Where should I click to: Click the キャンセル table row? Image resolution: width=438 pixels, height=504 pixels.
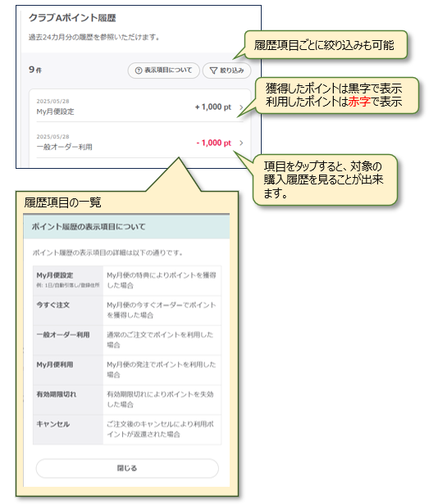[127, 429]
